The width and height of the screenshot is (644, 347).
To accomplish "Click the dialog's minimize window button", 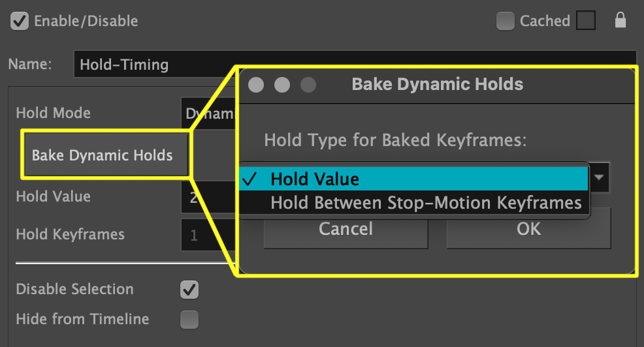I will [282, 85].
